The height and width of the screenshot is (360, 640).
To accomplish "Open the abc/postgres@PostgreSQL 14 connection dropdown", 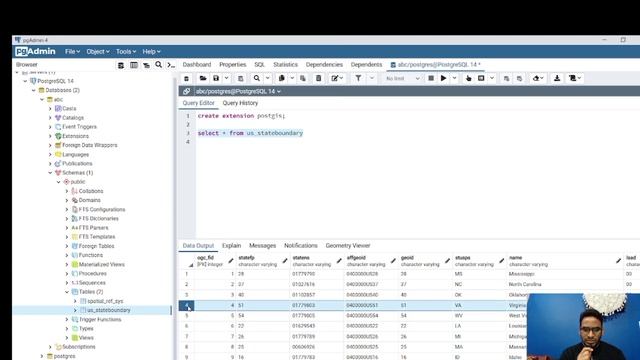I will (x=238, y=91).
